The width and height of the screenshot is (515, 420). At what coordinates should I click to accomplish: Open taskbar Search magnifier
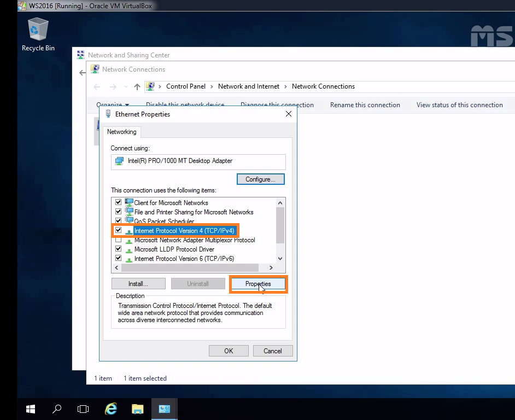57,409
